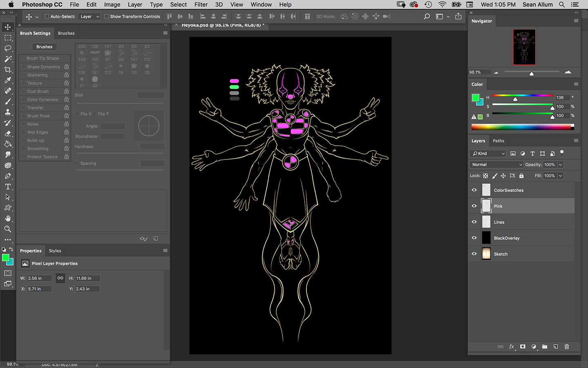Select the Magic Wand tool

point(8,59)
